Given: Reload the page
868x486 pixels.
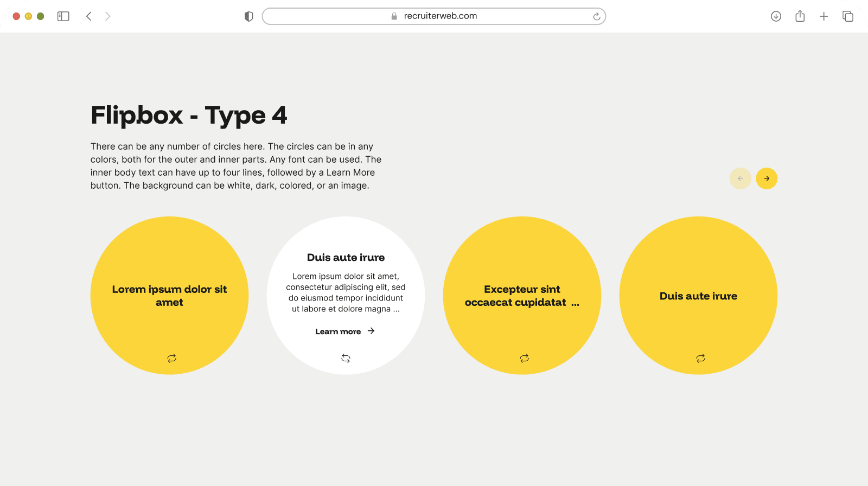Looking at the screenshot, I should click(596, 16).
